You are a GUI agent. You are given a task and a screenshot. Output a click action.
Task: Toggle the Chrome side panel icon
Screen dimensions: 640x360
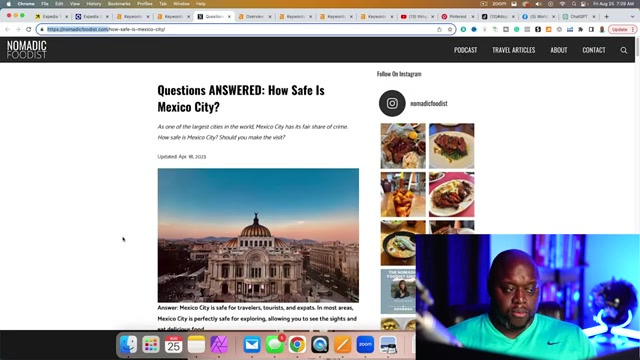[x=591, y=29]
